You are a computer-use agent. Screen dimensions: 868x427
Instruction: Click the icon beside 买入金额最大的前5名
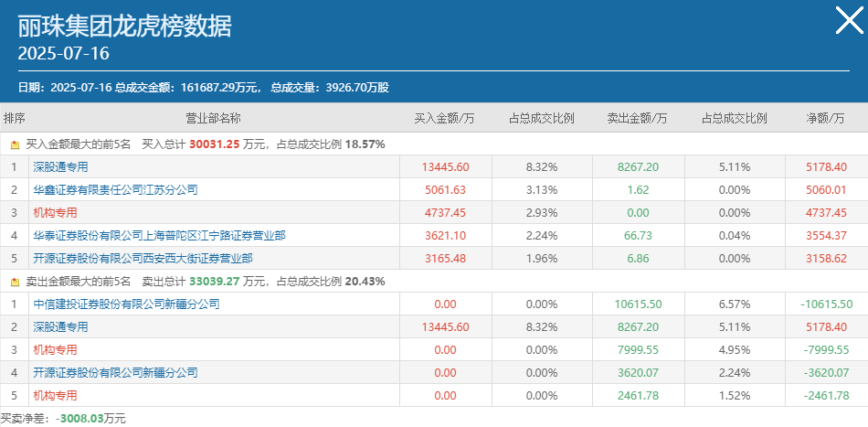point(15,145)
